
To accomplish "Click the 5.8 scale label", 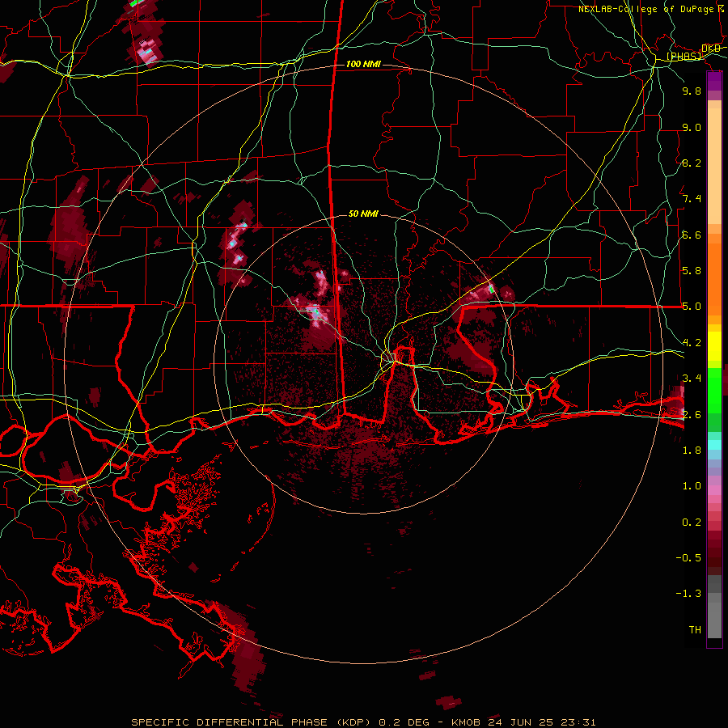I will click(692, 271).
